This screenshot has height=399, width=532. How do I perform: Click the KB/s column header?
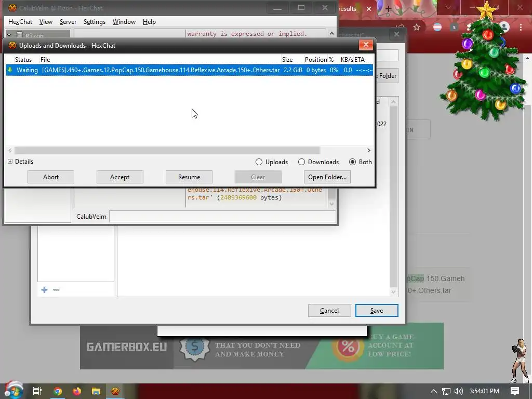pos(347,59)
